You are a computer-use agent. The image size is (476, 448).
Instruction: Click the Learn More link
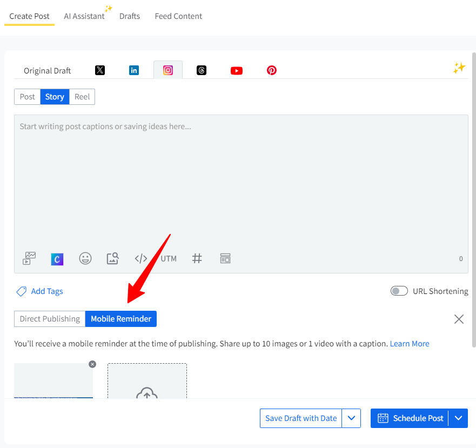pos(410,344)
